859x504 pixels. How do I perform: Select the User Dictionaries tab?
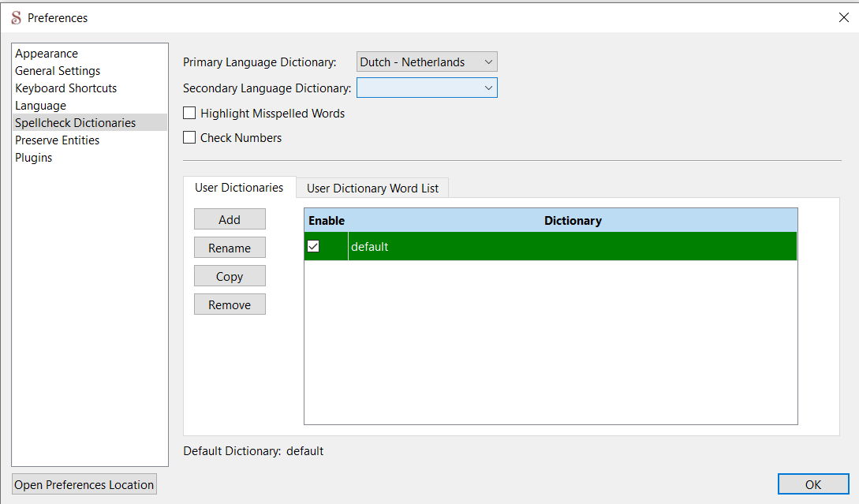[x=239, y=188]
